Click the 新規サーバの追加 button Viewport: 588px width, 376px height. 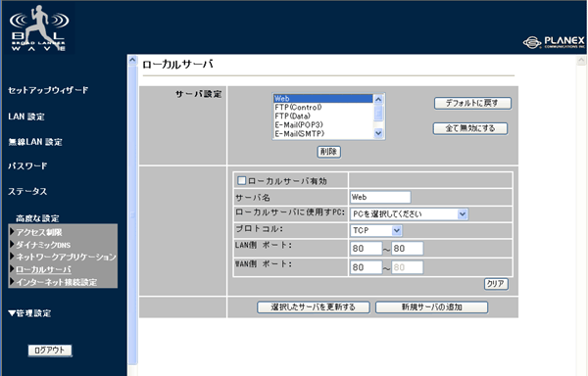pyautogui.click(x=431, y=307)
